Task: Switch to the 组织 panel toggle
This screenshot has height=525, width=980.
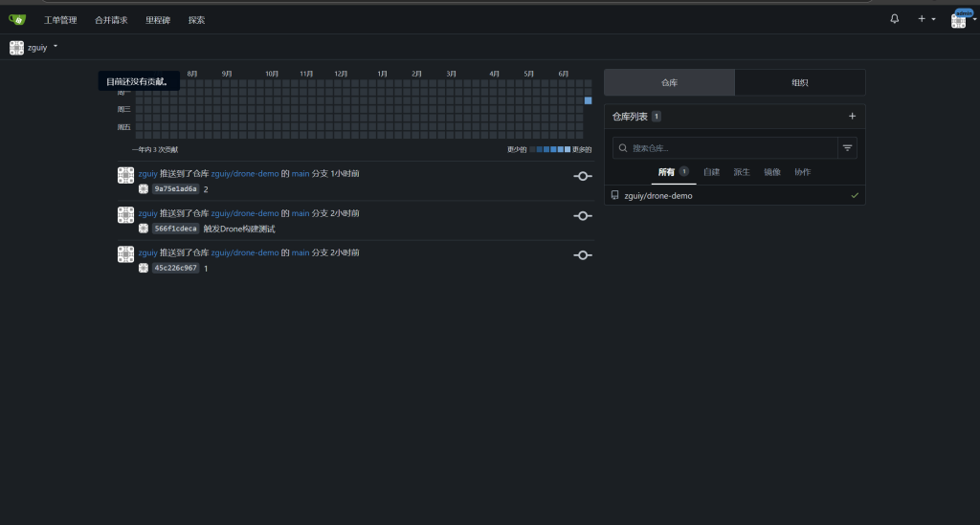Action: 799,83
